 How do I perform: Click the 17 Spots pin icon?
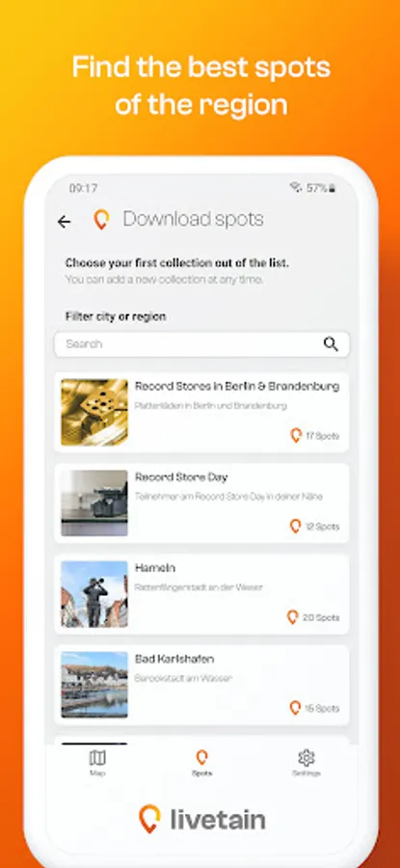tap(296, 436)
